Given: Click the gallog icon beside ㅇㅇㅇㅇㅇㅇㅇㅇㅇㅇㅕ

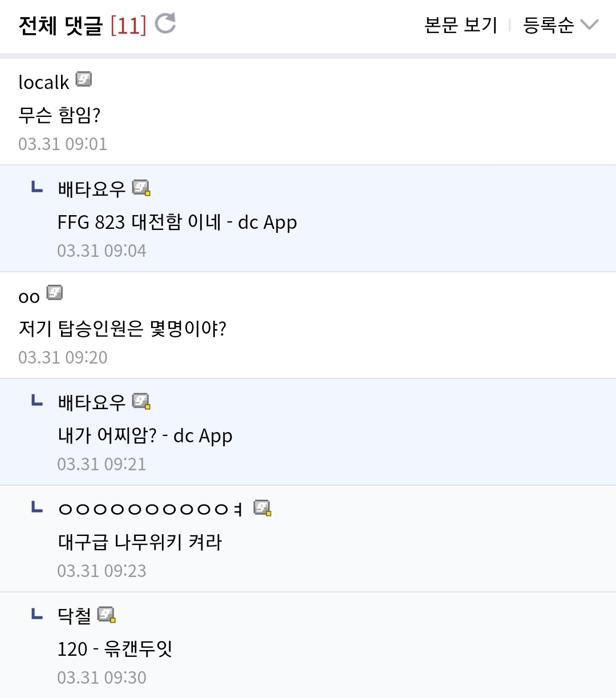Looking at the screenshot, I should [x=262, y=507].
